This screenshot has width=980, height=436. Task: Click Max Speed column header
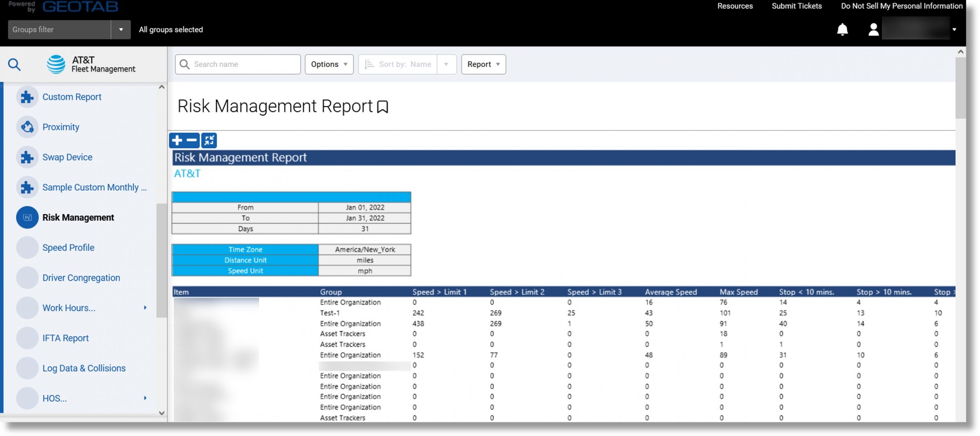click(x=738, y=292)
